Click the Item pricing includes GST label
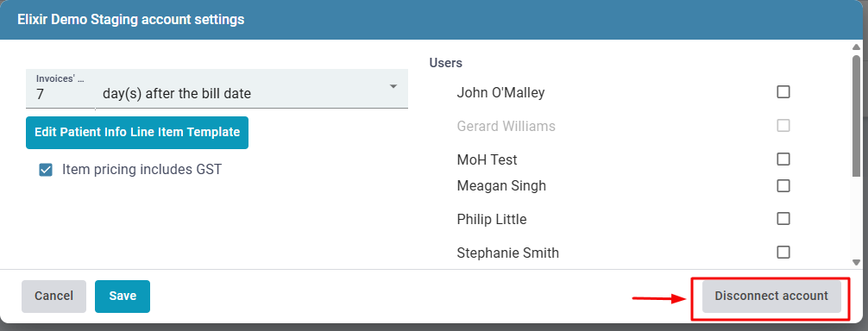868x331 pixels. (142, 169)
